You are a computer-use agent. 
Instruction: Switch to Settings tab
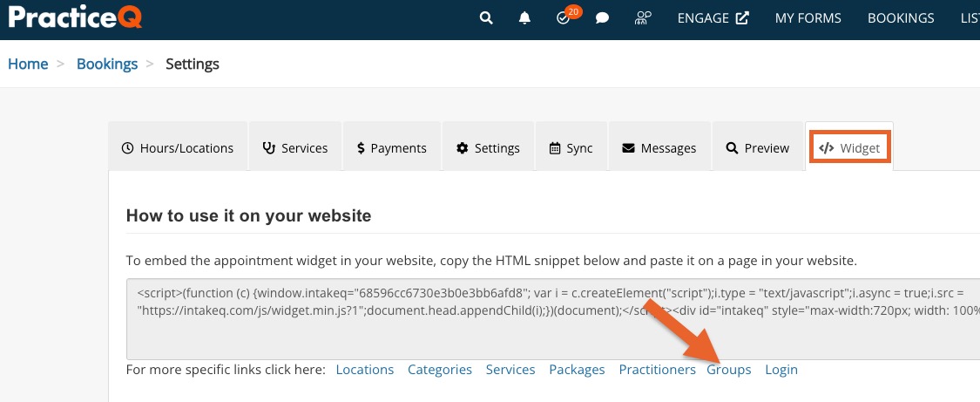(488, 147)
